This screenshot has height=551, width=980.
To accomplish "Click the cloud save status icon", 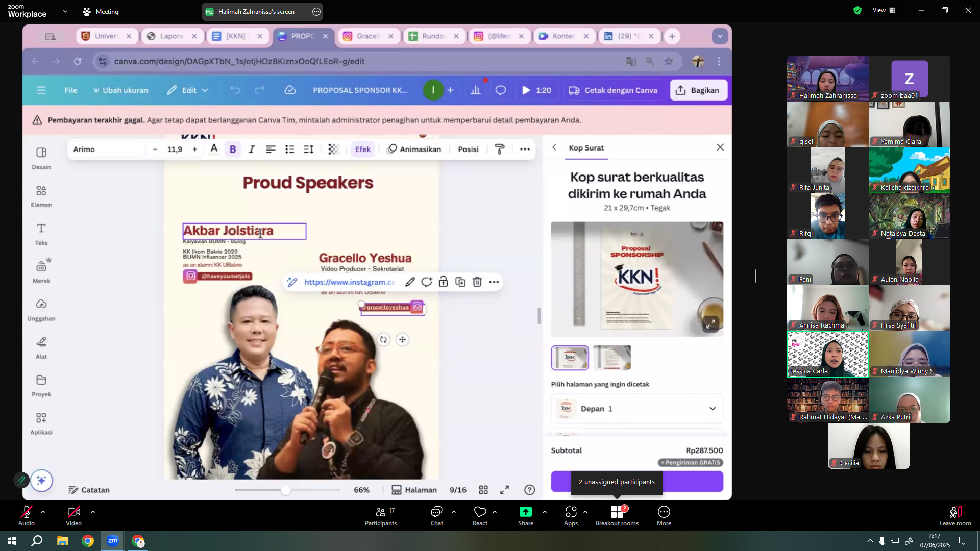I will click(290, 90).
